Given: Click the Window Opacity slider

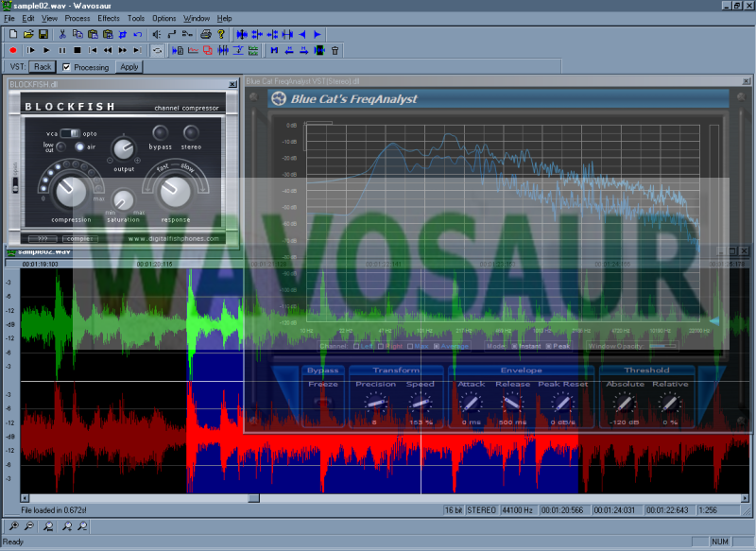Looking at the screenshot, I should pyautogui.click(x=663, y=346).
